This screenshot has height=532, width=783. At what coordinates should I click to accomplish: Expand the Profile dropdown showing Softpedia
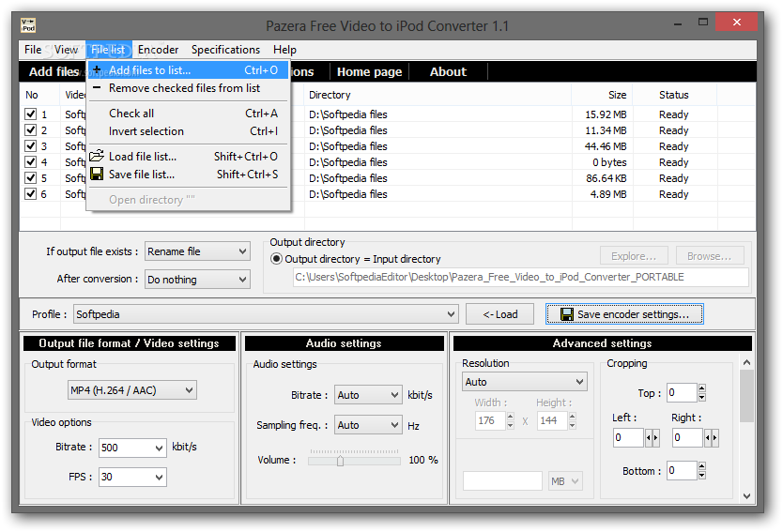click(x=266, y=314)
